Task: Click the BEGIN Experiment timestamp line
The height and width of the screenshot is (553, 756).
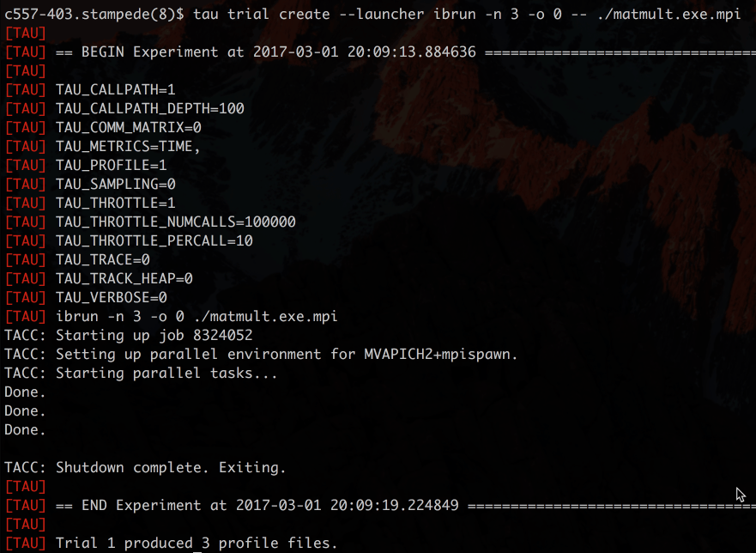Action: click(380, 52)
